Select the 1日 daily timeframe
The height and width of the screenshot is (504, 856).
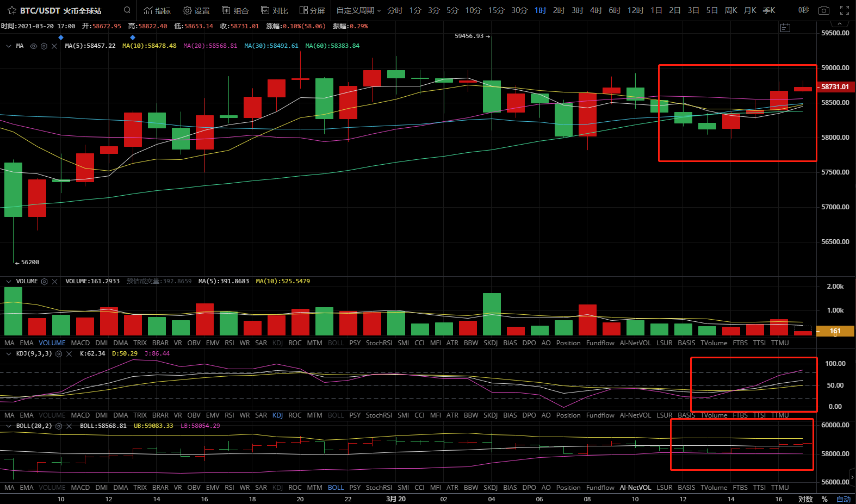pyautogui.click(x=656, y=10)
